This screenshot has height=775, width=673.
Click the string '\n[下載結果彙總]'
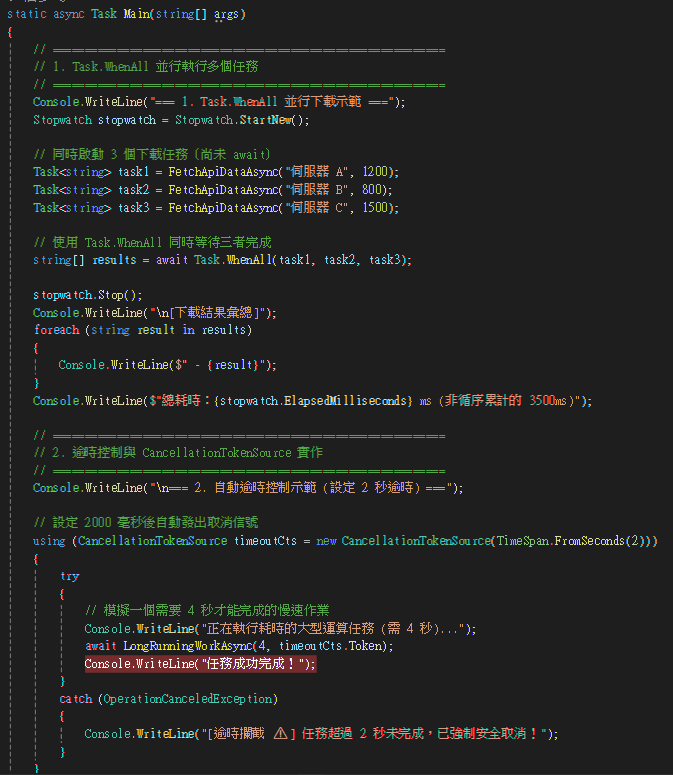coord(208,313)
